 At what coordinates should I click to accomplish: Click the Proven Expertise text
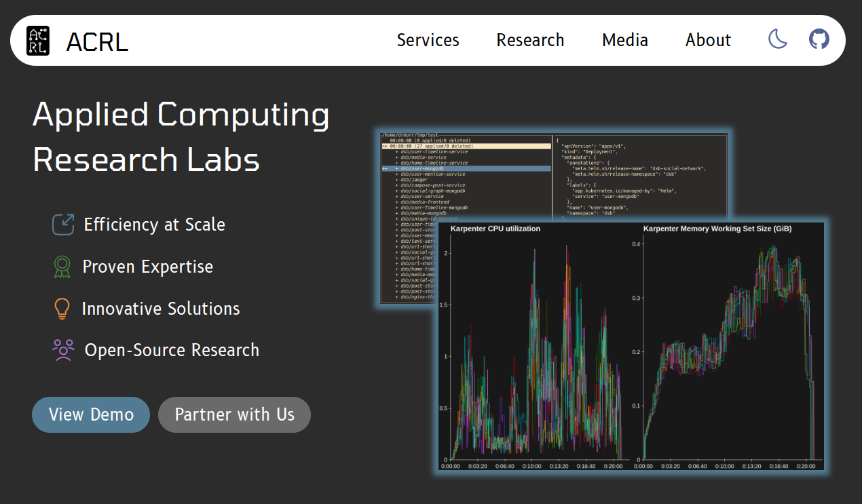click(x=147, y=267)
